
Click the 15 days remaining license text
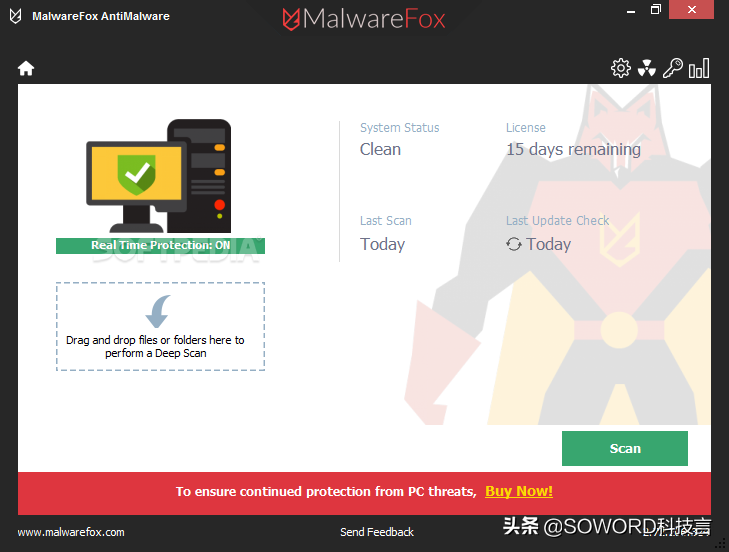coord(573,150)
